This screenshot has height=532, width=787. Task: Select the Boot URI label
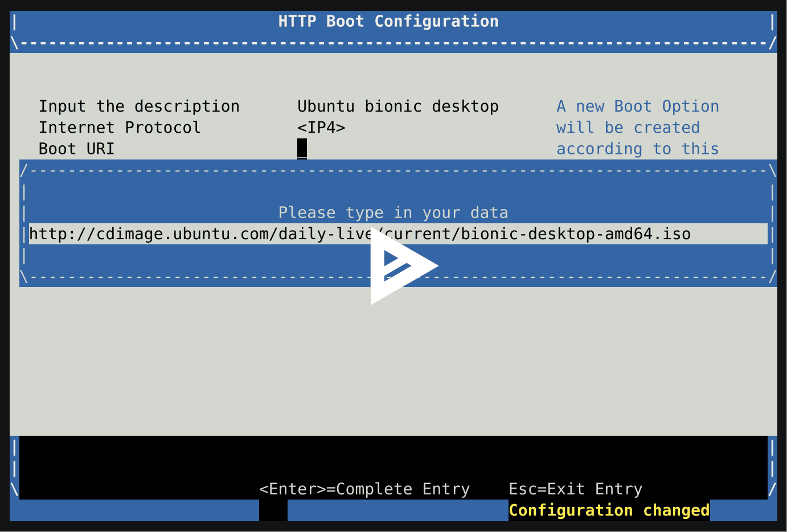[77, 149]
